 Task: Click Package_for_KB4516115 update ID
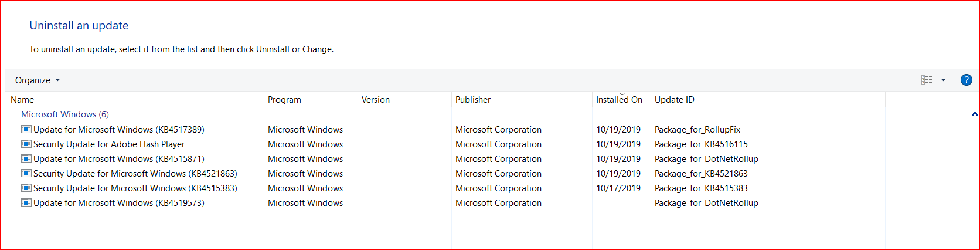pos(701,144)
